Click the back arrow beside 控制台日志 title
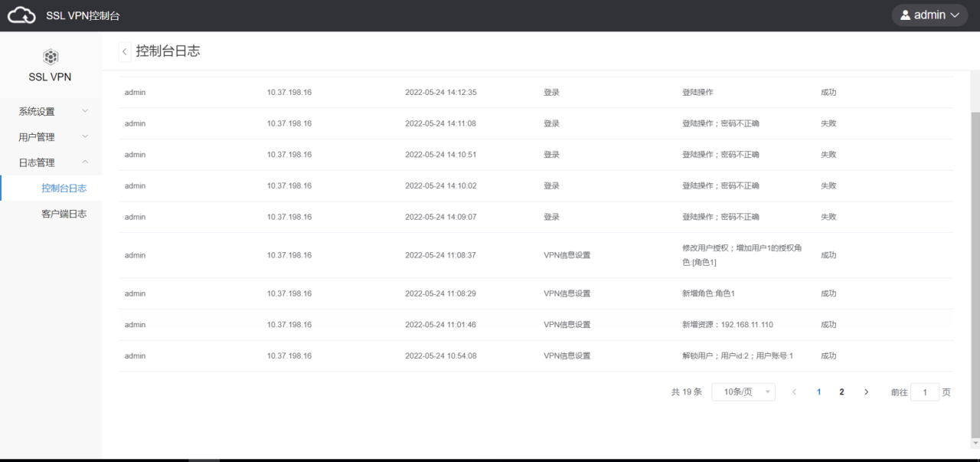The height and width of the screenshot is (462, 980). coord(125,51)
